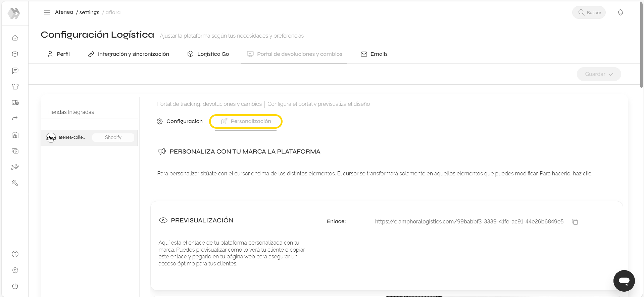
Task: Click the power logout icon
Action: [x=15, y=286]
